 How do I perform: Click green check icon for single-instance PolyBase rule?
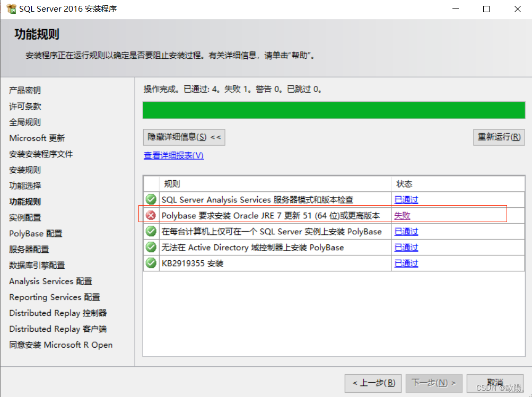(151, 231)
